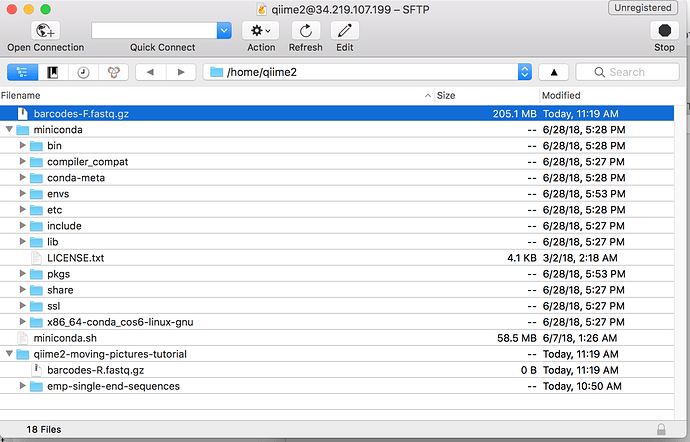Click the Edit pencil icon
Image resolution: width=690 pixels, height=442 pixels.
point(345,30)
